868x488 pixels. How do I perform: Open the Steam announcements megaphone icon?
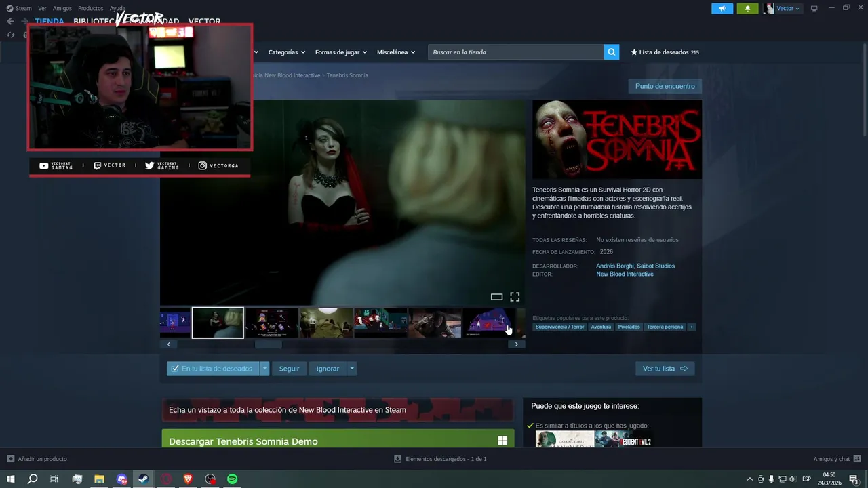722,8
